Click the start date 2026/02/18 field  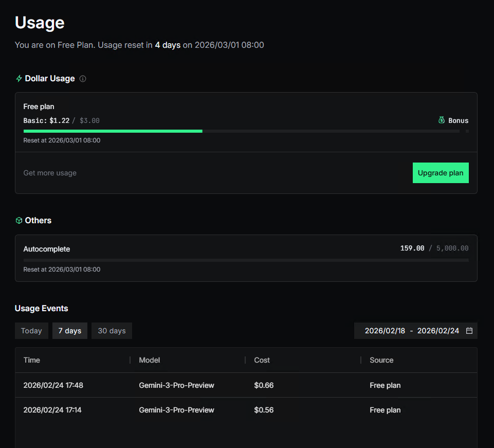coord(385,331)
